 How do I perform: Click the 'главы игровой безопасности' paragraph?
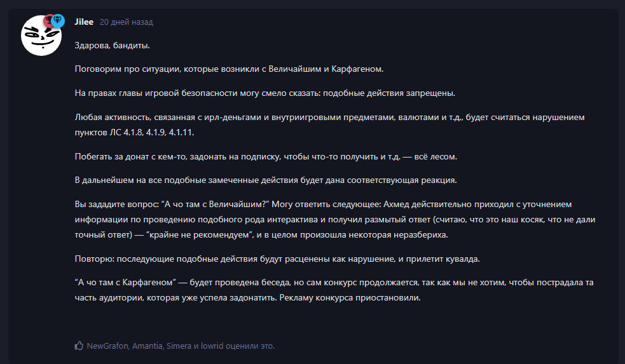tap(265, 93)
